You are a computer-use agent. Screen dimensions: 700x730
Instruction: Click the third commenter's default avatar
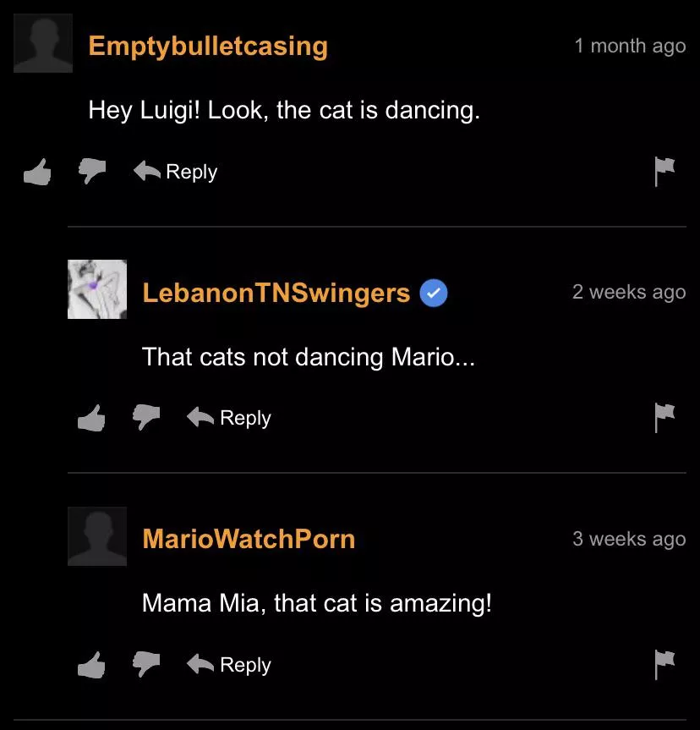pos(97,536)
